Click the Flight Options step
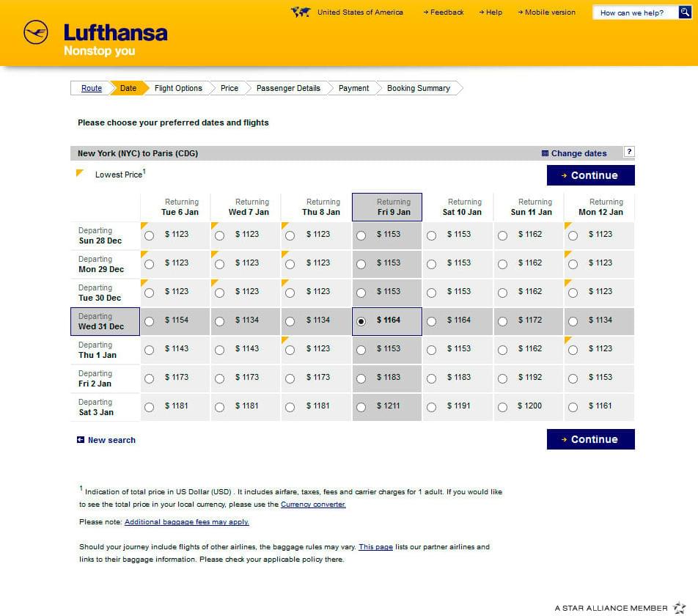Viewport: 698px width, 616px height. point(178,88)
